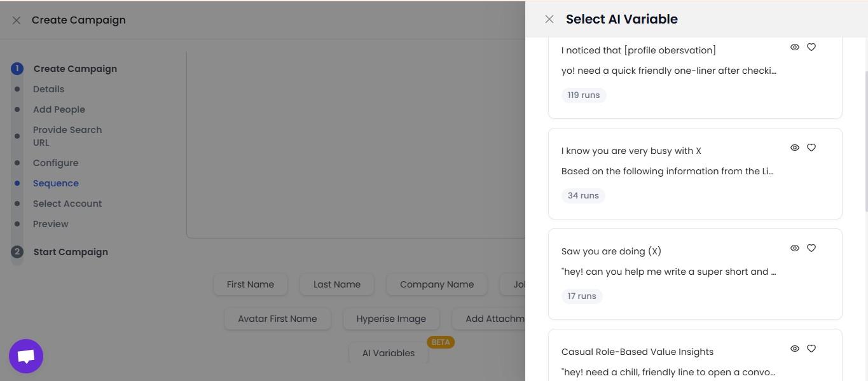Image resolution: width=868 pixels, height=381 pixels.
Task: Open the Select Account step
Action: [x=67, y=203]
